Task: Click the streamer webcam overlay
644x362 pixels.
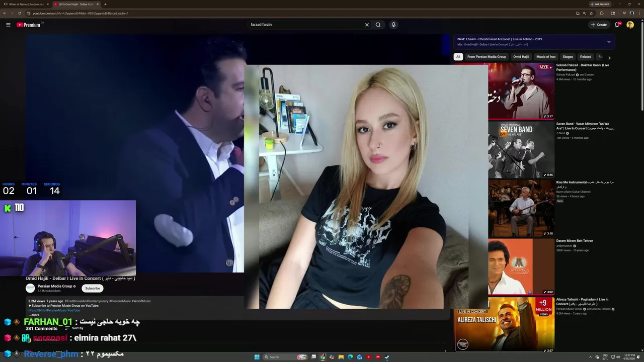Action: click(x=68, y=238)
